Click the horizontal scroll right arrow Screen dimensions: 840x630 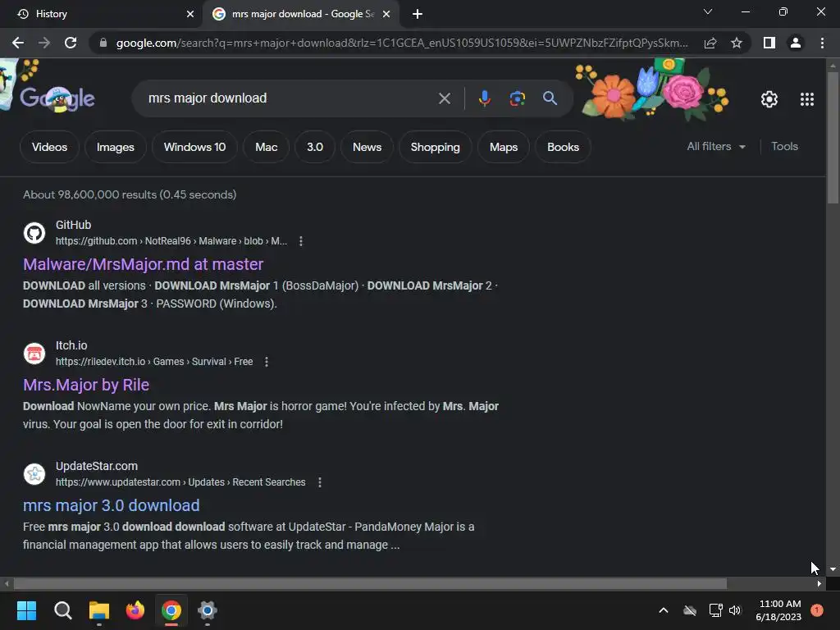point(819,583)
